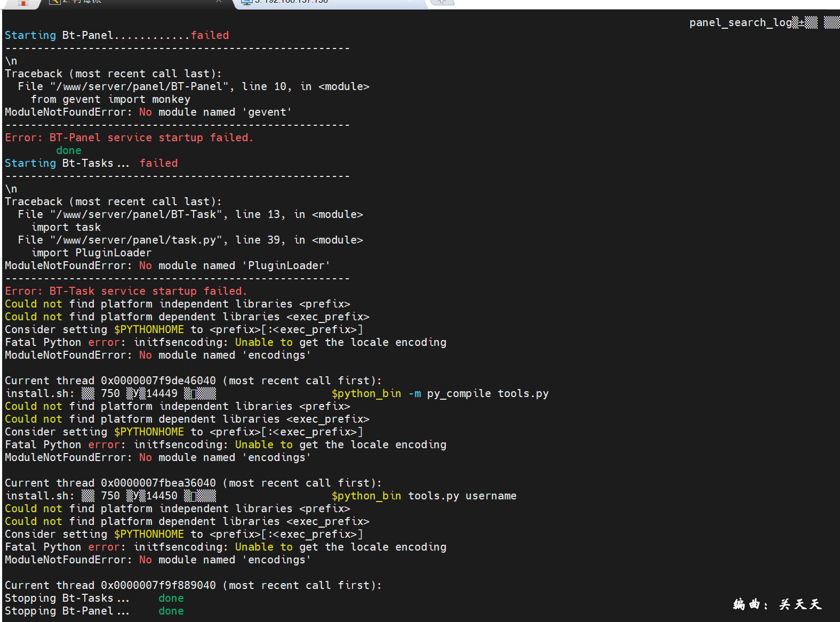
Task: Click the first yellow $PYTHONHOME variable text
Action: click(x=149, y=329)
